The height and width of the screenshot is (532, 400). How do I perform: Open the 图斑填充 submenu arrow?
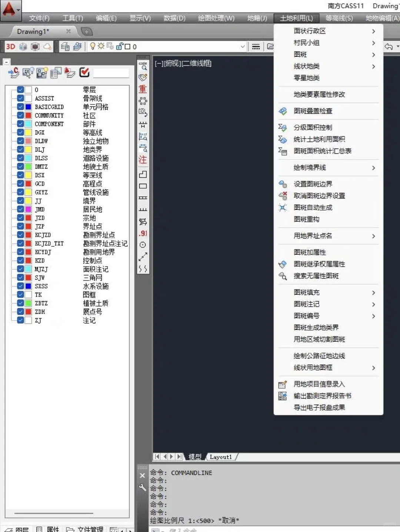[x=373, y=292]
